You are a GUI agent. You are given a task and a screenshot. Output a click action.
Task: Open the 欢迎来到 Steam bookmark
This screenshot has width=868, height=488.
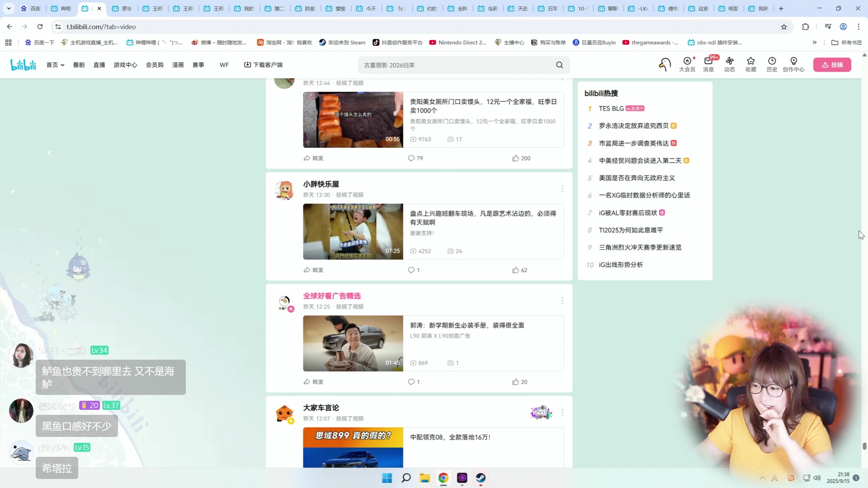click(342, 42)
